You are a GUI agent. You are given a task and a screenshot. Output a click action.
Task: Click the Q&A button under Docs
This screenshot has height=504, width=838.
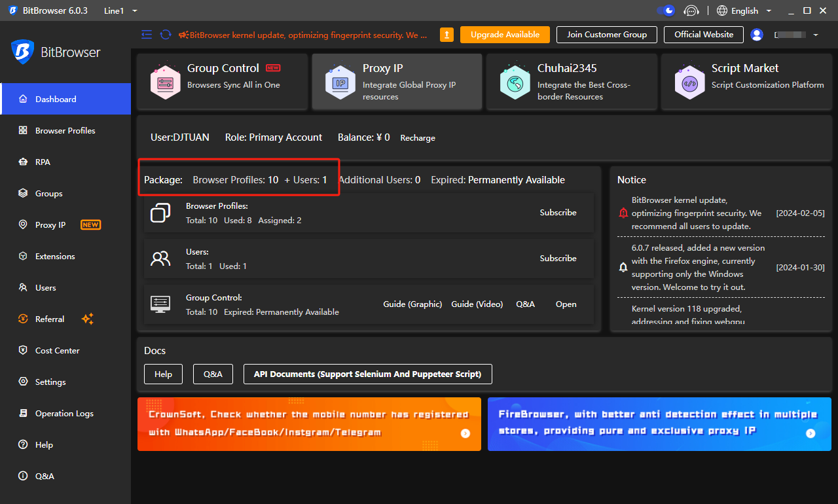coord(213,374)
